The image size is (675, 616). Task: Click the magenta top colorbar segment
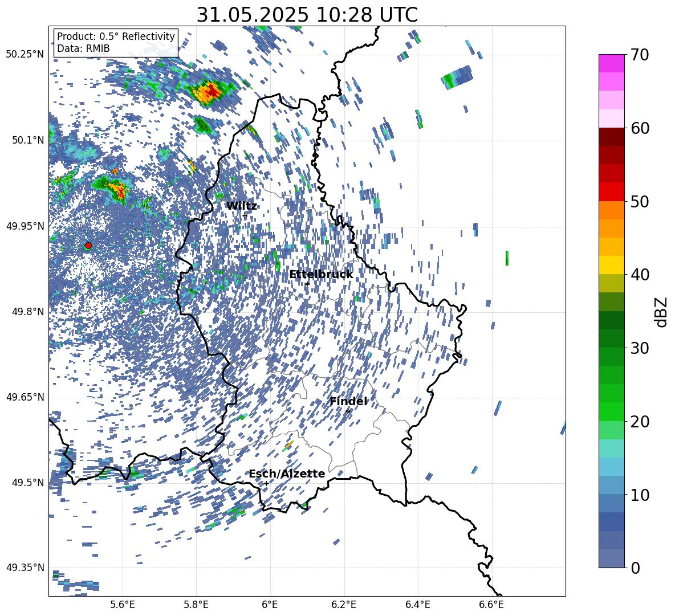click(x=612, y=64)
